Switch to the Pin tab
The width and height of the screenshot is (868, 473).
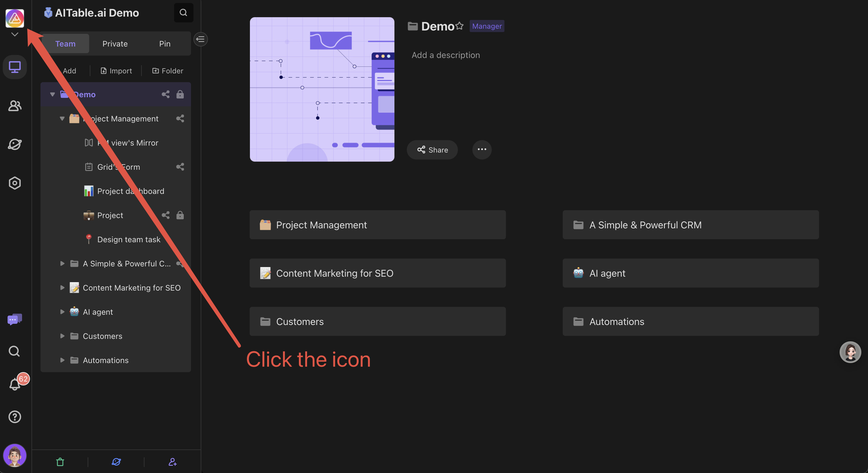165,43
